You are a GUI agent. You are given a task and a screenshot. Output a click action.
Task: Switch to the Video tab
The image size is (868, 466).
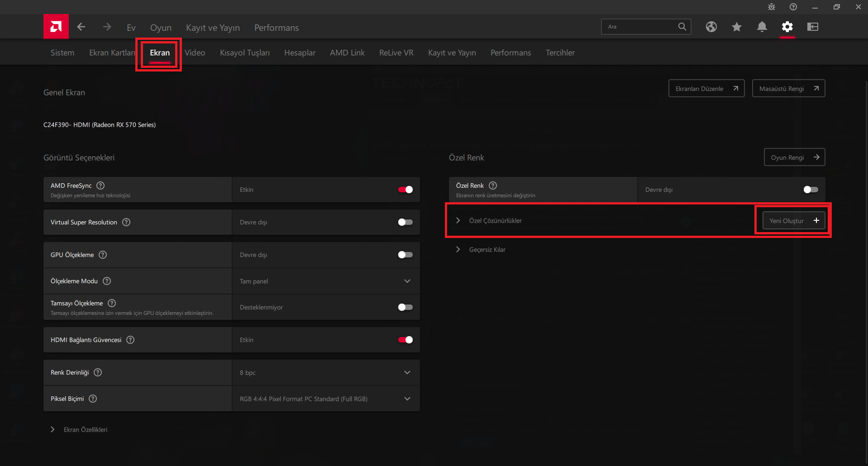195,52
